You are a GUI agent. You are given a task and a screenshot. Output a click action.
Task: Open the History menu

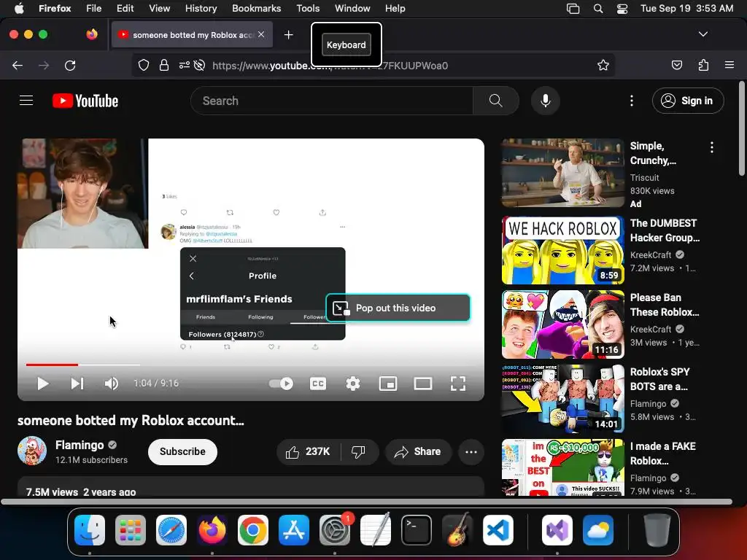pos(201,8)
